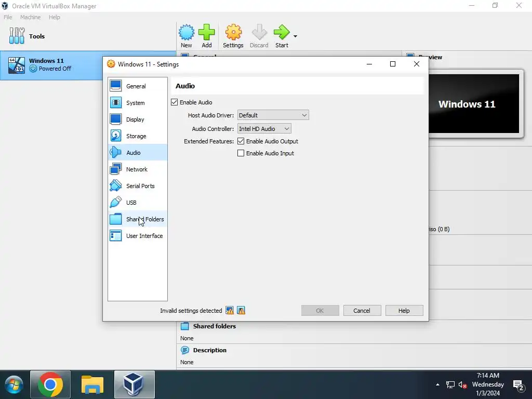
Task: Click the New machine toolbar icon
Action: point(187,33)
